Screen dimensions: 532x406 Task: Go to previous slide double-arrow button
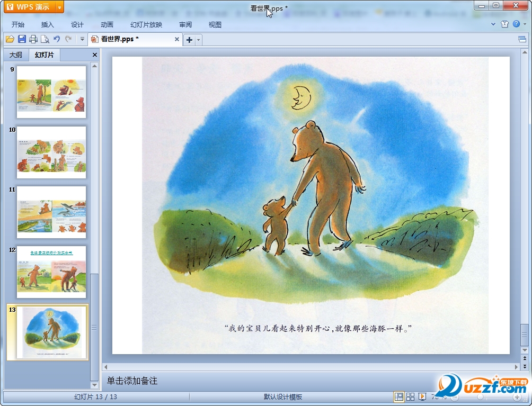pos(525,358)
